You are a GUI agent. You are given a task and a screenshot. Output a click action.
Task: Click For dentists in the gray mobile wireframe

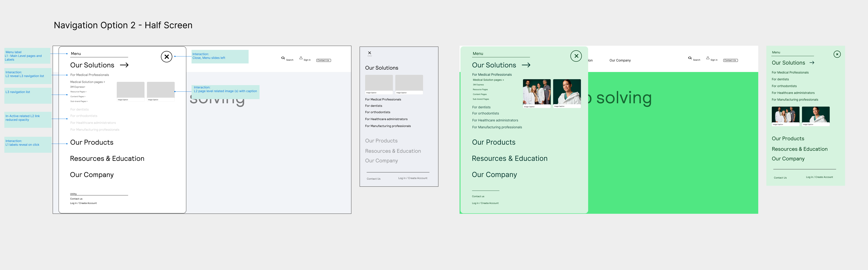pos(374,106)
